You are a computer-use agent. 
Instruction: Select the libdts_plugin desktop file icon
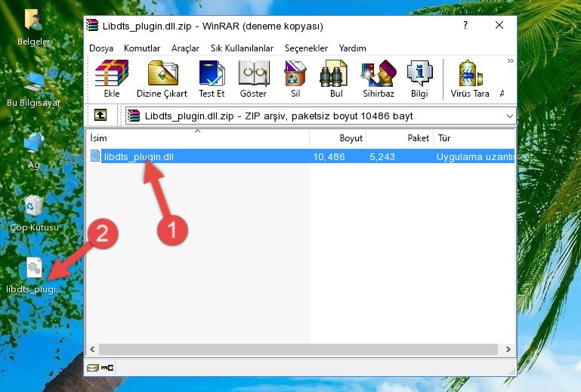tap(34, 276)
